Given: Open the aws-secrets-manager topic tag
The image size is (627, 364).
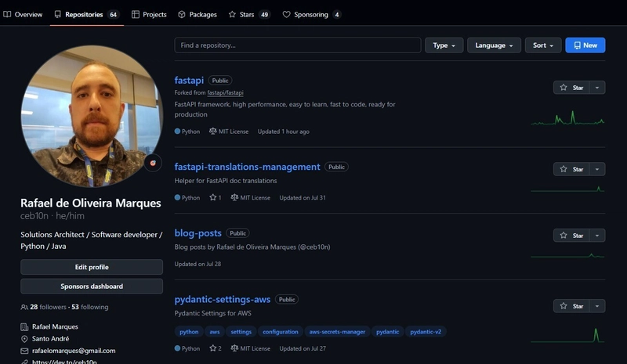Looking at the screenshot, I should coord(337,332).
